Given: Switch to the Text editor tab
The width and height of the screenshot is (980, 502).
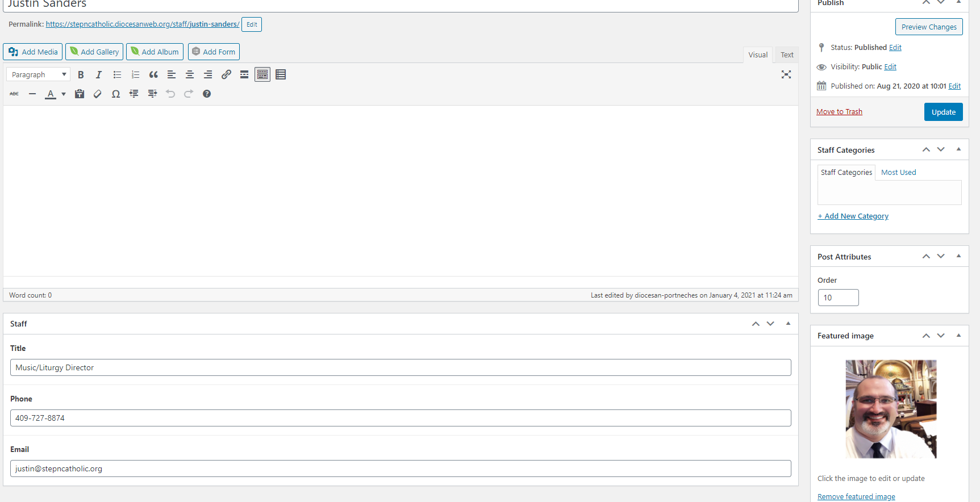Looking at the screenshot, I should coord(787,55).
